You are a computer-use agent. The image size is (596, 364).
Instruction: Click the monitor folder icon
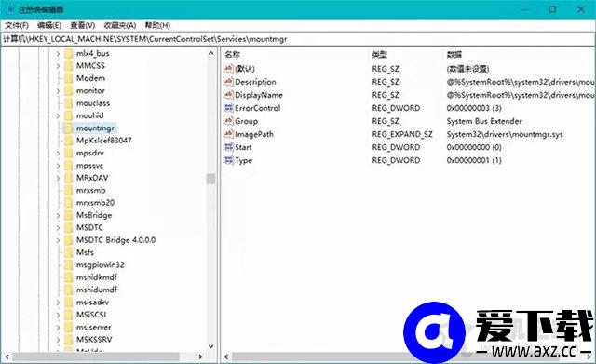point(68,91)
